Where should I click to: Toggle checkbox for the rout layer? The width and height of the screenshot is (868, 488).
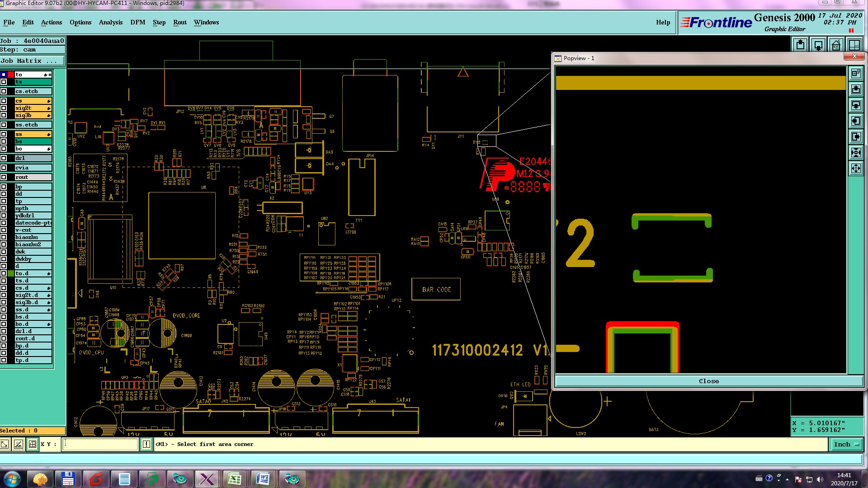(x=4, y=177)
